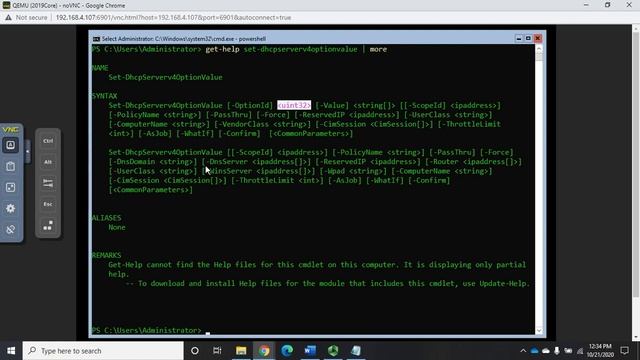
Task: Open the noVNC clipboard panel
Action: (x=11, y=166)
